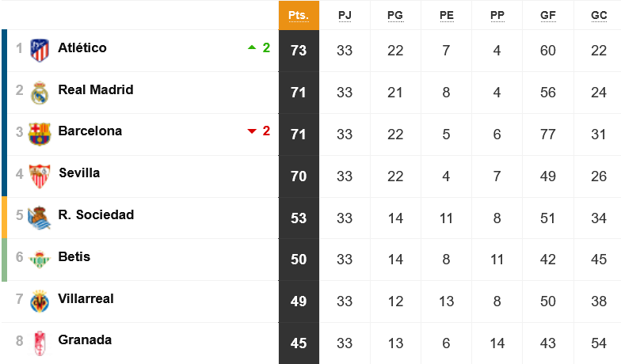Click the Villarreal yellow crest icon
Viewport: 621px width, 364px height.
coord(40,301)
